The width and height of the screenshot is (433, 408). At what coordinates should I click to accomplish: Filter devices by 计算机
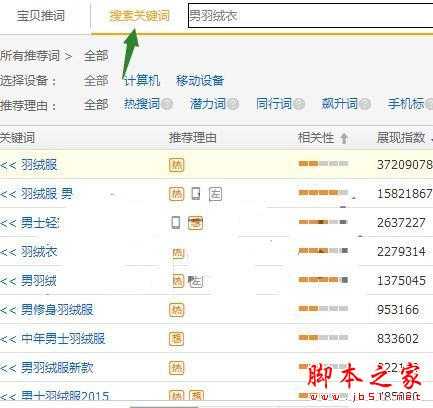click(142, 80)
